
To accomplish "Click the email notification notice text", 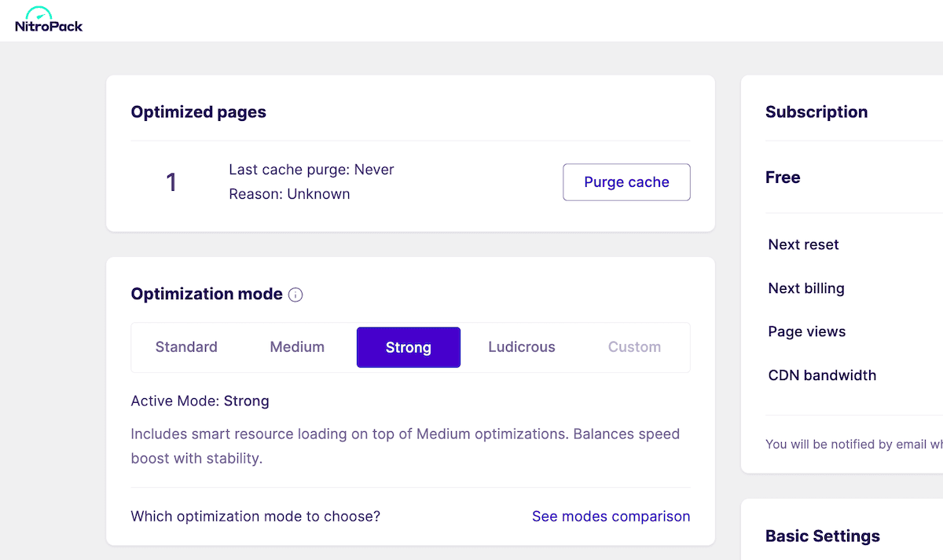I will coord(854,445).
